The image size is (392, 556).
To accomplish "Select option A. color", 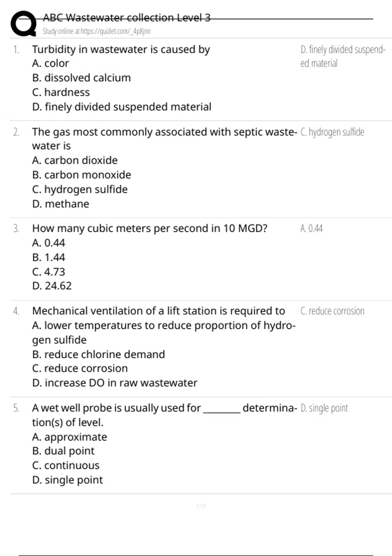I will (51, 63).
